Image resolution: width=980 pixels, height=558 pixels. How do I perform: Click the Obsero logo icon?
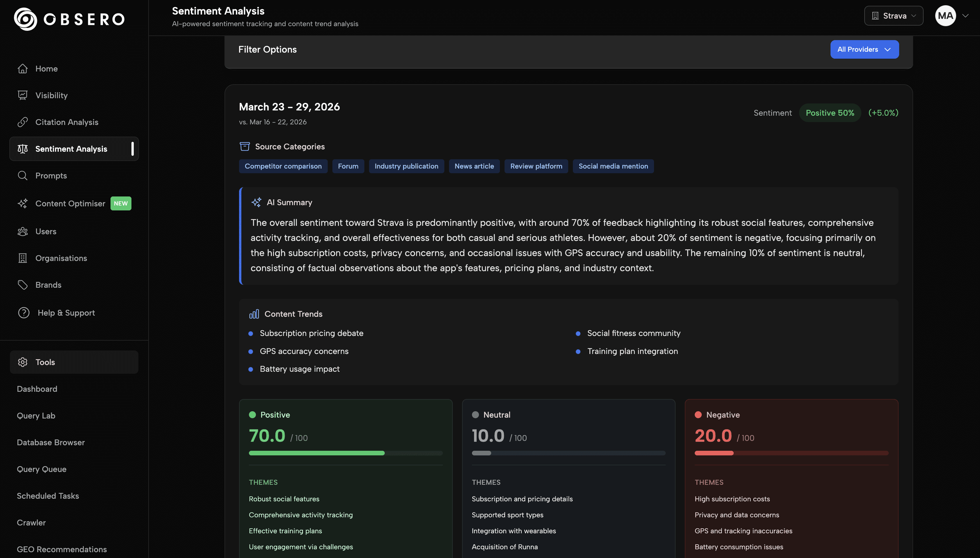click(25, 19)
